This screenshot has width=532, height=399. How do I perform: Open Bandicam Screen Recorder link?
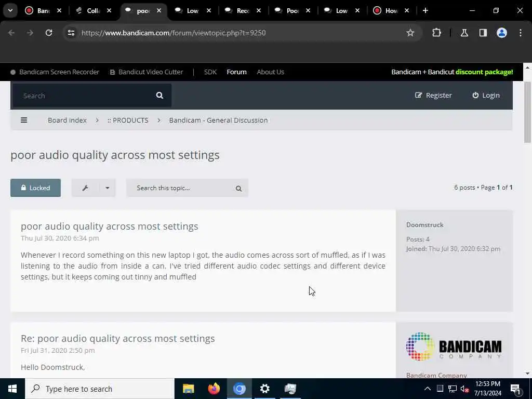tap(55, 72)
